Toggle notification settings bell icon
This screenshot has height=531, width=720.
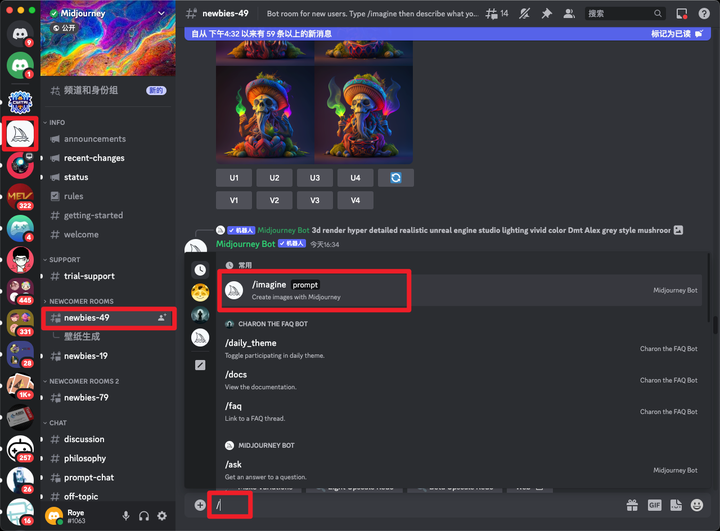tap(524, 14)
